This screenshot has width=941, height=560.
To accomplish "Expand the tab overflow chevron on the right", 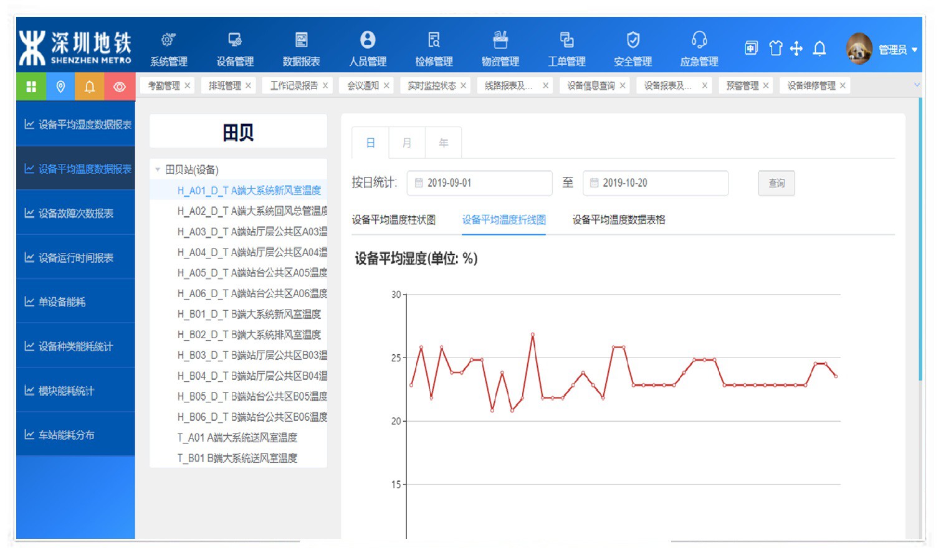I will 917,85.
